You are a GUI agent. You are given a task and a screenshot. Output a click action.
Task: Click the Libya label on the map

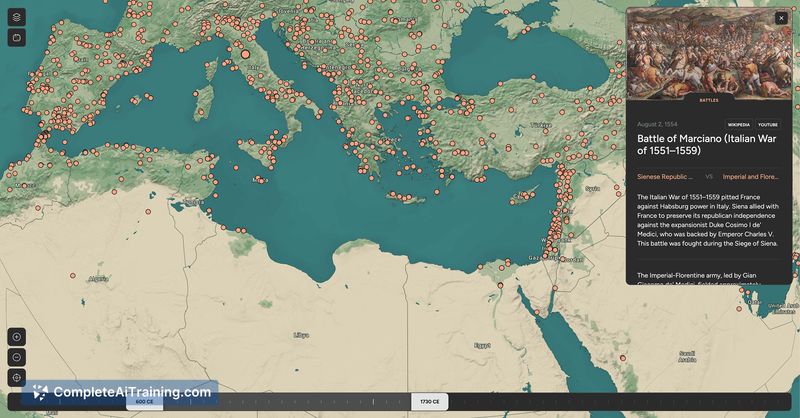pyautogui.click(x=300, y=335)
